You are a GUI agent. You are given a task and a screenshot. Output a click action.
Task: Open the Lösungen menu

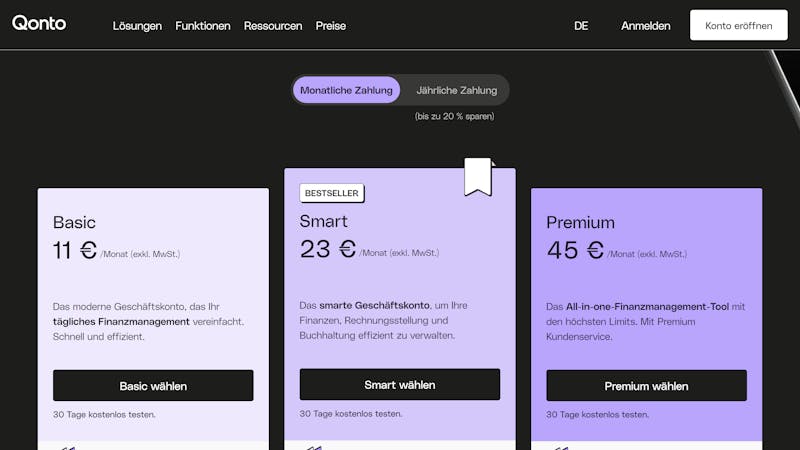137,26
